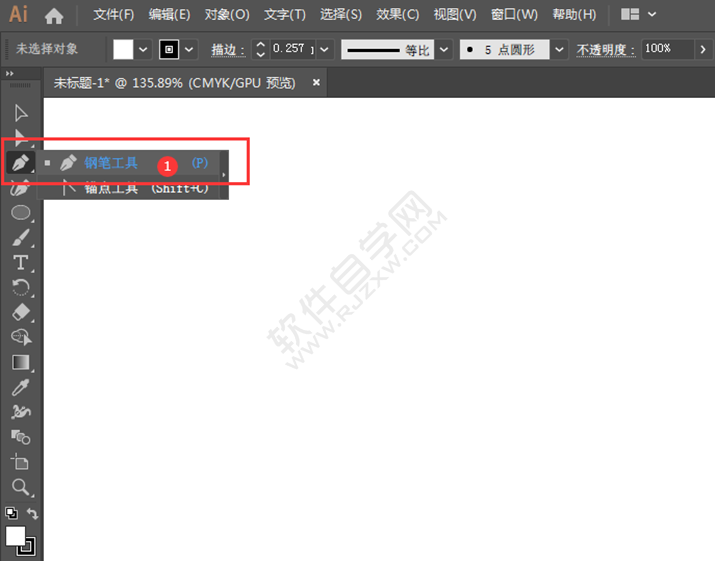The width and height of the screenshot is (715, 561).
Task: Click the white fill color swatch
Action: [x=123, y=49]
